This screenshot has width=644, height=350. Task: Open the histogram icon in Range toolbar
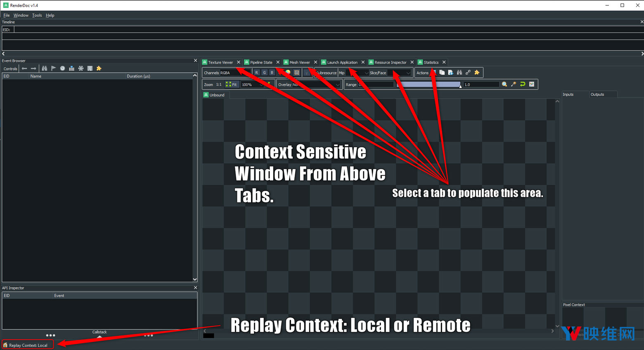[x=532, y=84]
